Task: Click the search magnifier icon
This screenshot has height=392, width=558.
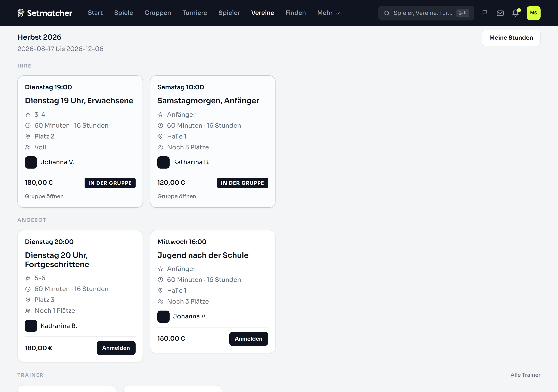Action: (387, 13)
